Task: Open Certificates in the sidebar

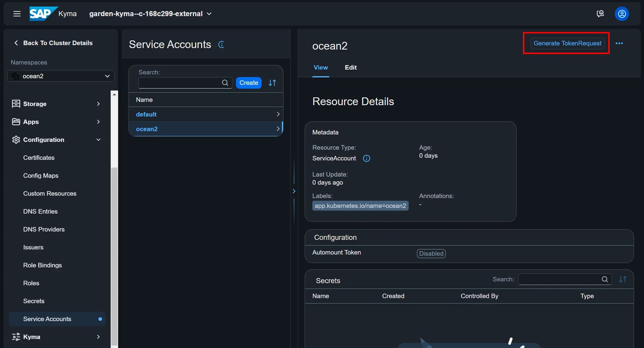Action: (x=39, y=158)
